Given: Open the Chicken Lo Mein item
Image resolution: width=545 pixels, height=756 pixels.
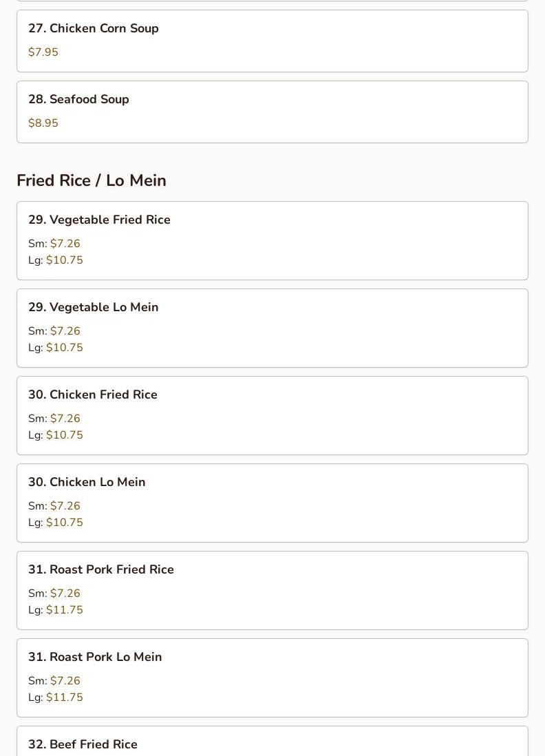Looking at the screenshot, I should 87,482.
